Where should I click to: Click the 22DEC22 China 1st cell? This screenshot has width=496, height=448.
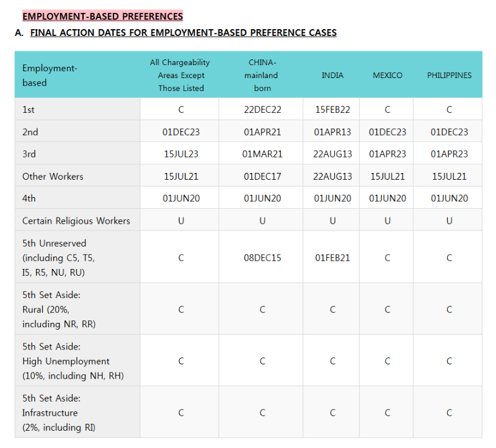262,110
